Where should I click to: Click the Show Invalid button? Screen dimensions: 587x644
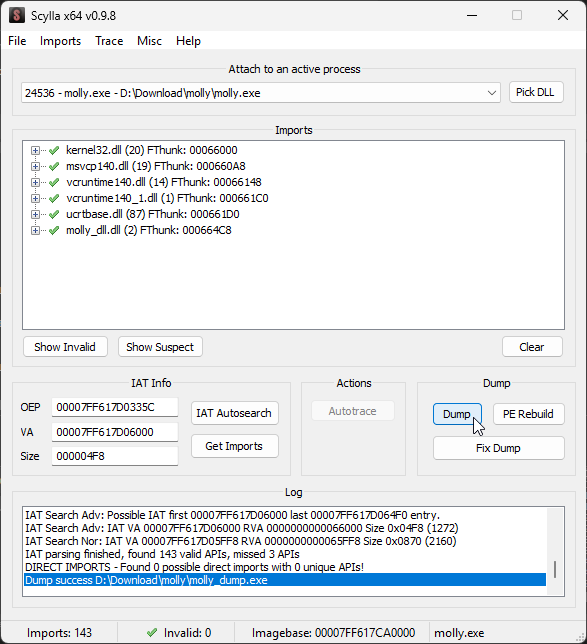point(65,347)
